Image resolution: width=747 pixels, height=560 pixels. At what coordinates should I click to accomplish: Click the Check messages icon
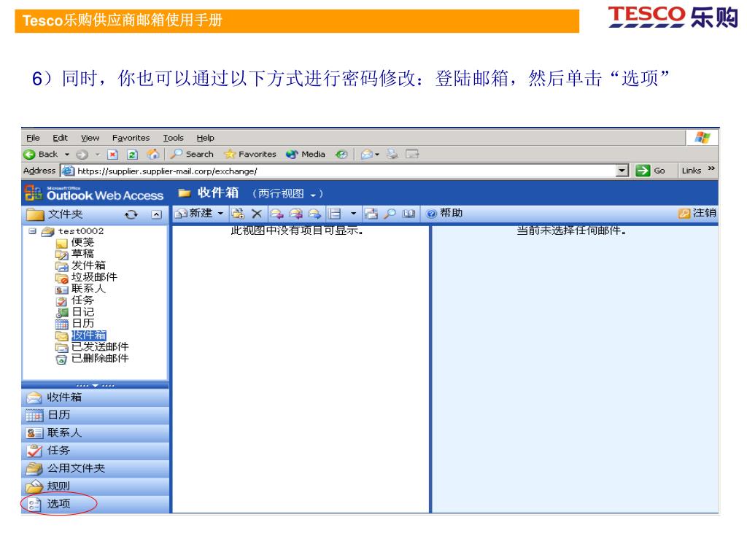(x=371, y=214)
